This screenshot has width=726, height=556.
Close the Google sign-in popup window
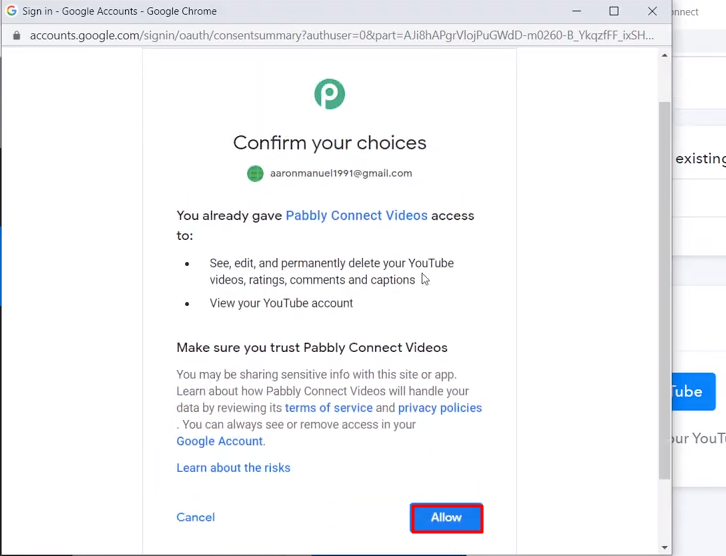coord(652,11)
